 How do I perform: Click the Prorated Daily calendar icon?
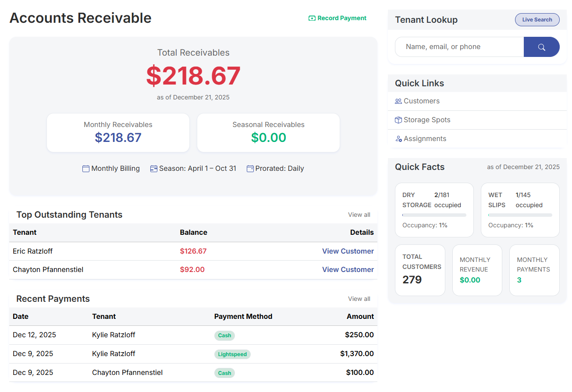(250, 168)
